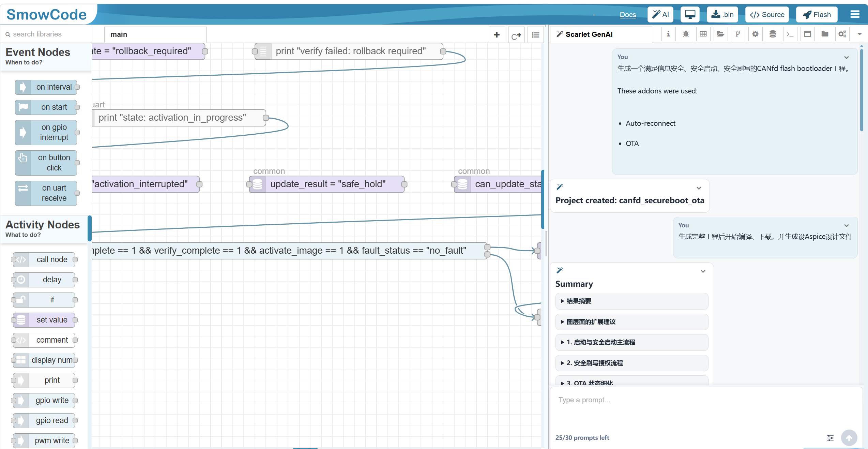Collapse the Activity Nodes category header
This screenshot has width=868, height=449.
[x=44, y=229]
